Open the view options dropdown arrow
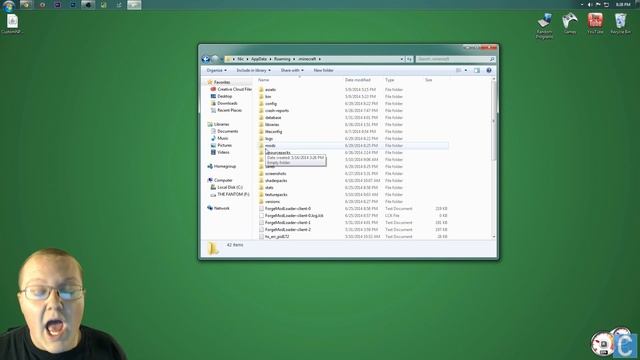 click(x=466, y=70)
